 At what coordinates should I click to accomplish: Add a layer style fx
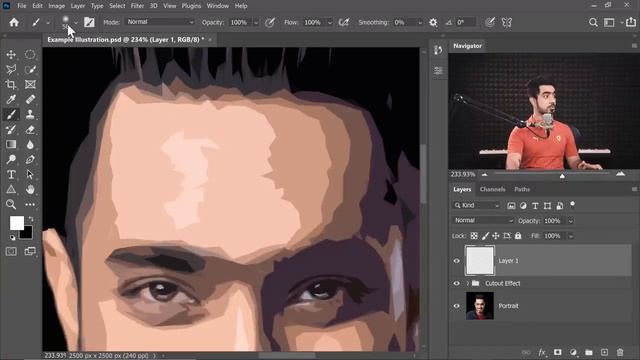coord(542,352)
